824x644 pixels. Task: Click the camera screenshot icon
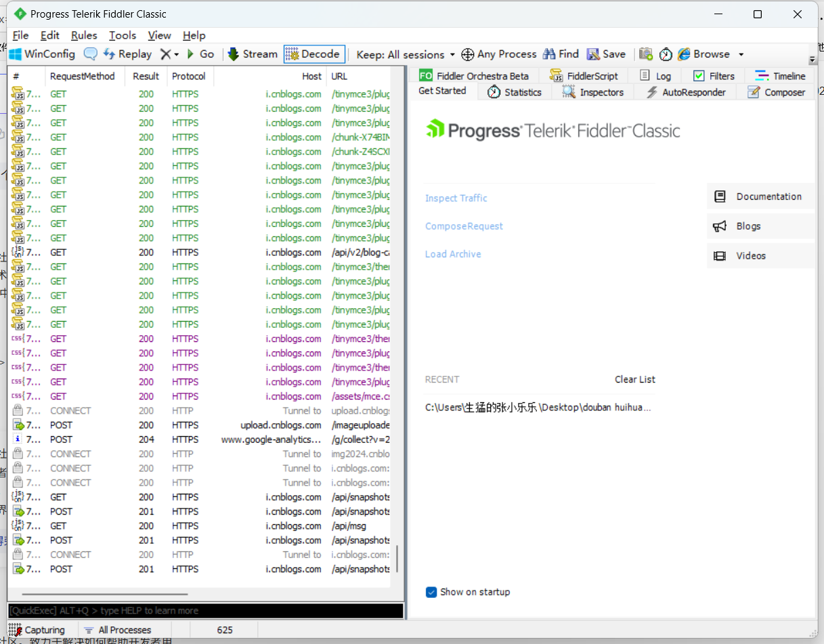tap(646, 54)
